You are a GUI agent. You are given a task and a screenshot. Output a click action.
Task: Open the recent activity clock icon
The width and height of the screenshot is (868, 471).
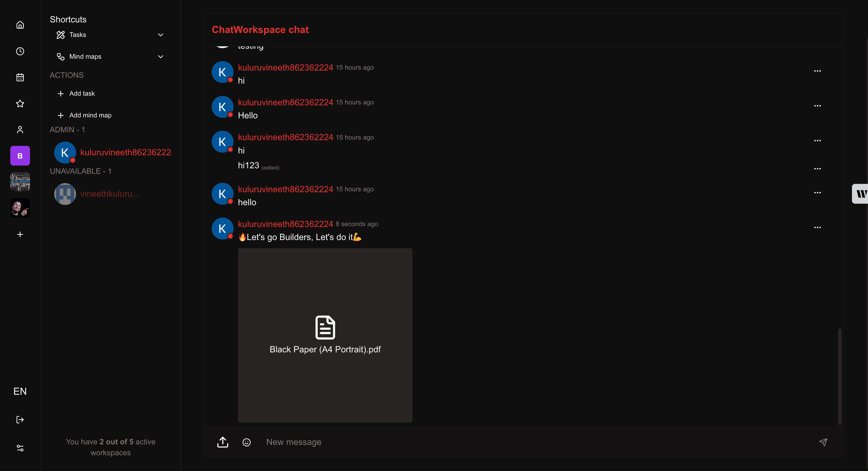pos(20,51)
